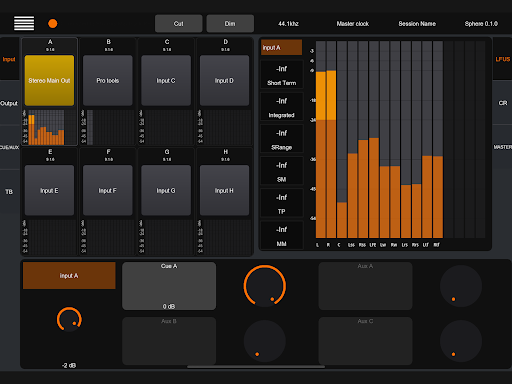
Task: Click the mini meter under Input H
Action: tap(224, 237)
